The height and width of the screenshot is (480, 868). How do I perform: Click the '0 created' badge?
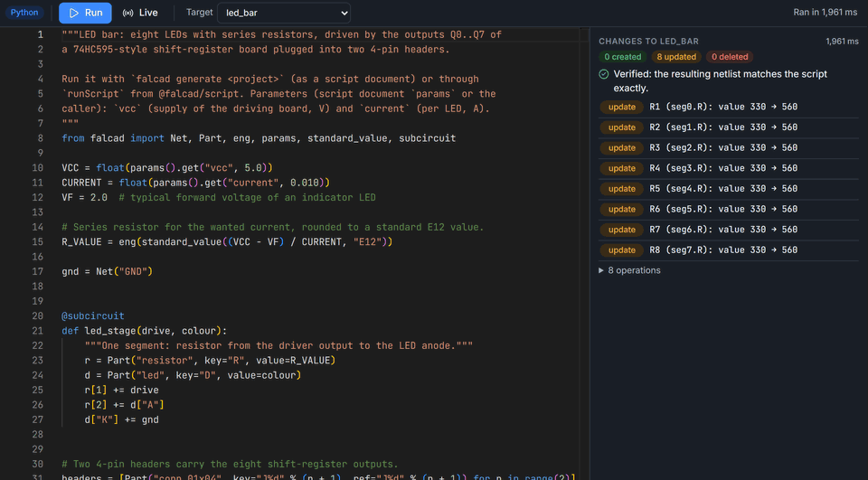click(622, 56)
